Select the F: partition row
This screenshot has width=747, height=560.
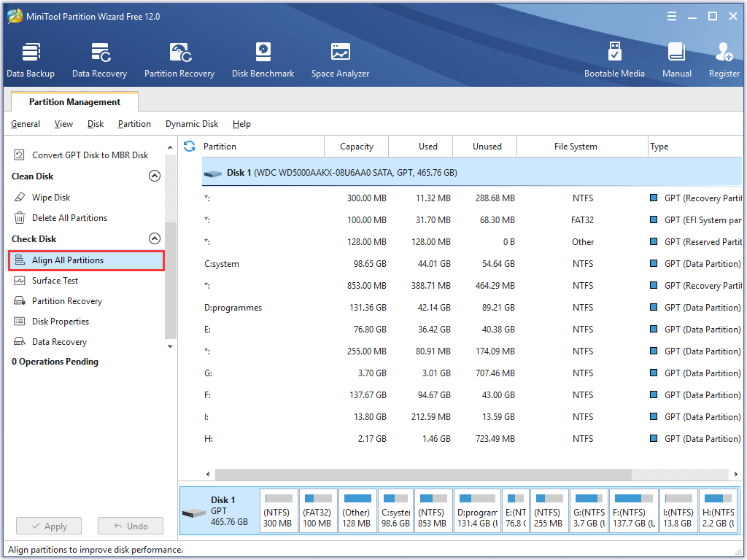(x=472, y=395)
